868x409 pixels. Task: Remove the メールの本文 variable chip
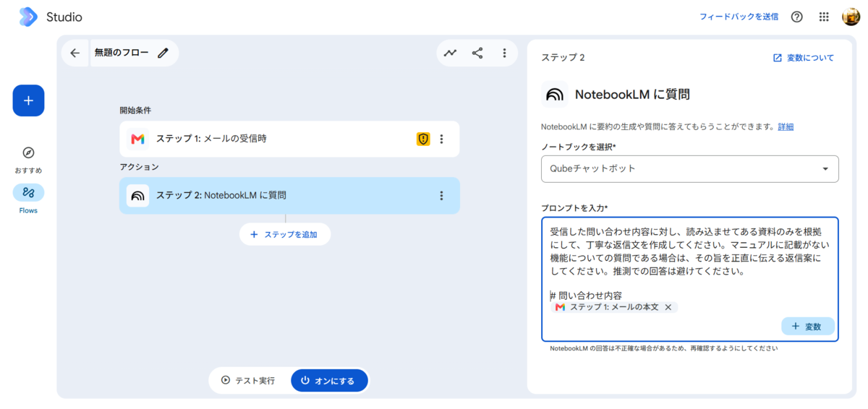coord(668,307)
